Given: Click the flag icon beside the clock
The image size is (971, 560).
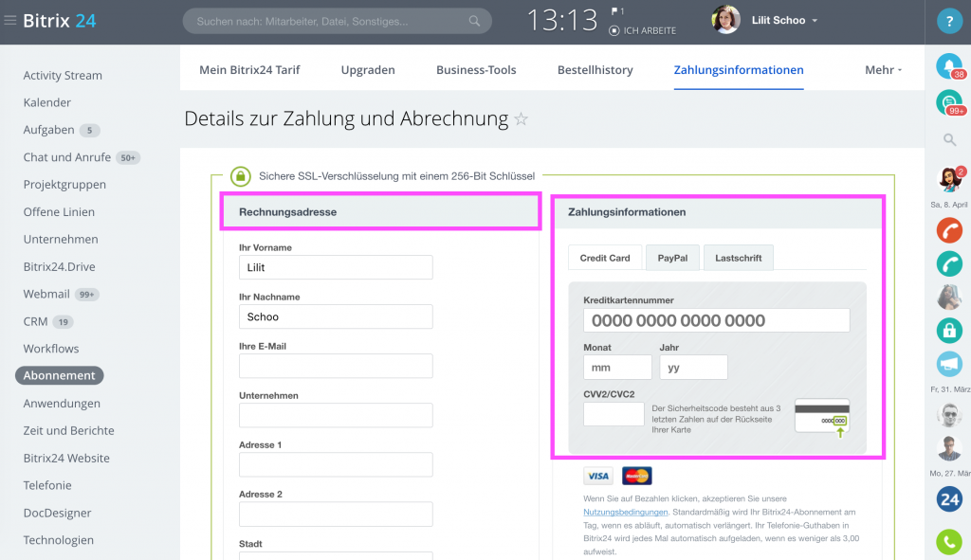Looking at the screenshot, I should pos(614,11).
